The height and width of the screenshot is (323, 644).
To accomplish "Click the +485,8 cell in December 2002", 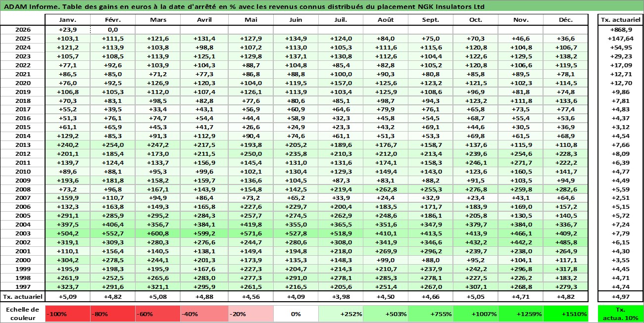I will (x=565, y=242).
